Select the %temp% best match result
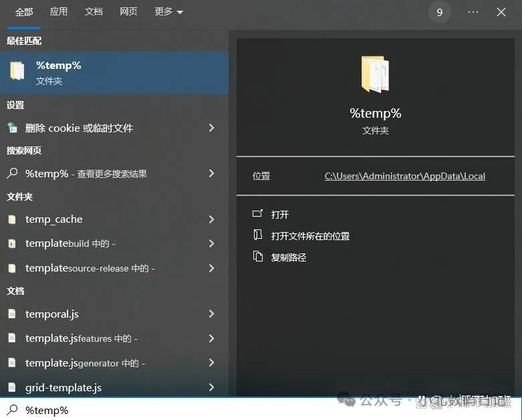The image size is (522, 420). [114, 72]
